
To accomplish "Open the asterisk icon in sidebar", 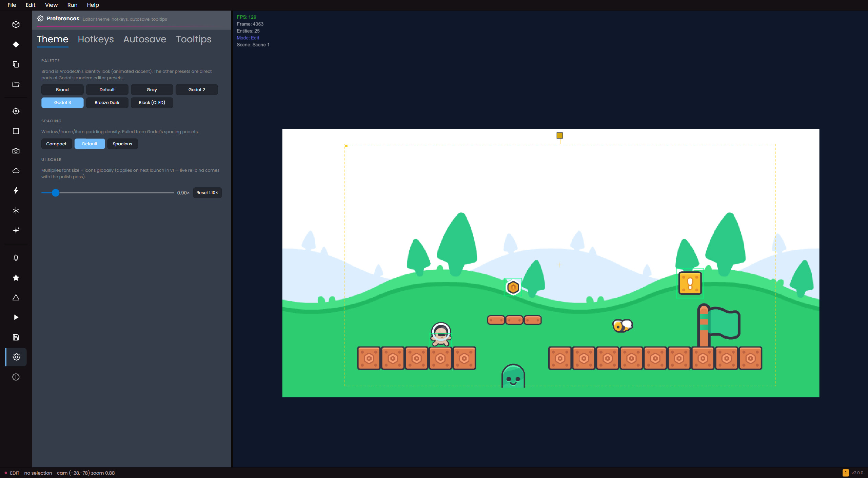I will click(16, 211).
